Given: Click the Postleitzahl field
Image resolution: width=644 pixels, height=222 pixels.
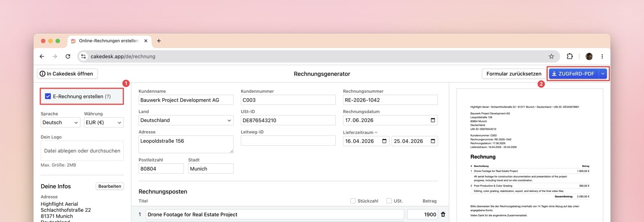Looking at the screenshot, I should point(161,169).
